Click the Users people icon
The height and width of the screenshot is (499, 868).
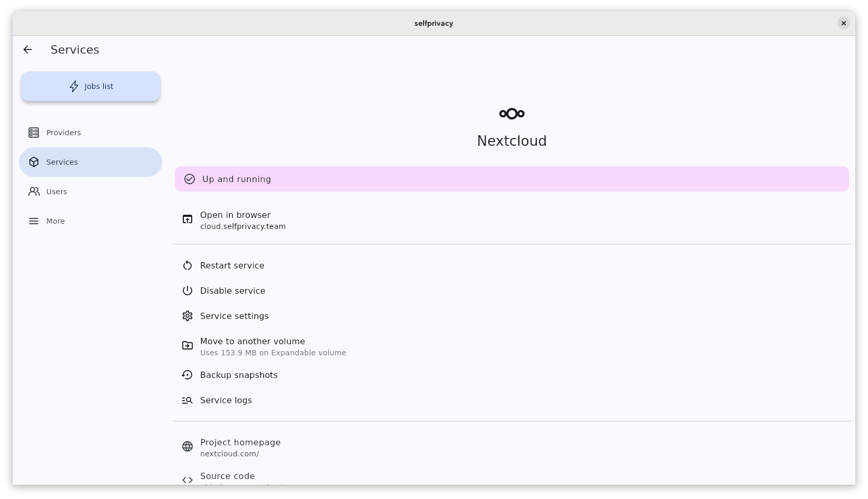(34, 192)
